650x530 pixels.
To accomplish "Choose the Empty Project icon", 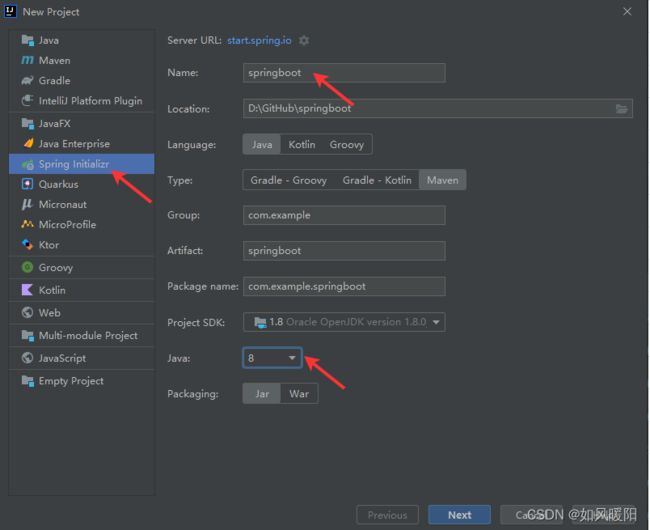I will [28, 380].
